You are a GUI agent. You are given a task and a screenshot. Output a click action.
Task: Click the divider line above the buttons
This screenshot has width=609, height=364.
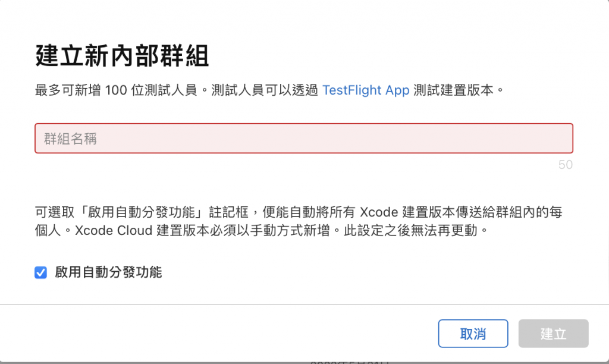[304, 305]
